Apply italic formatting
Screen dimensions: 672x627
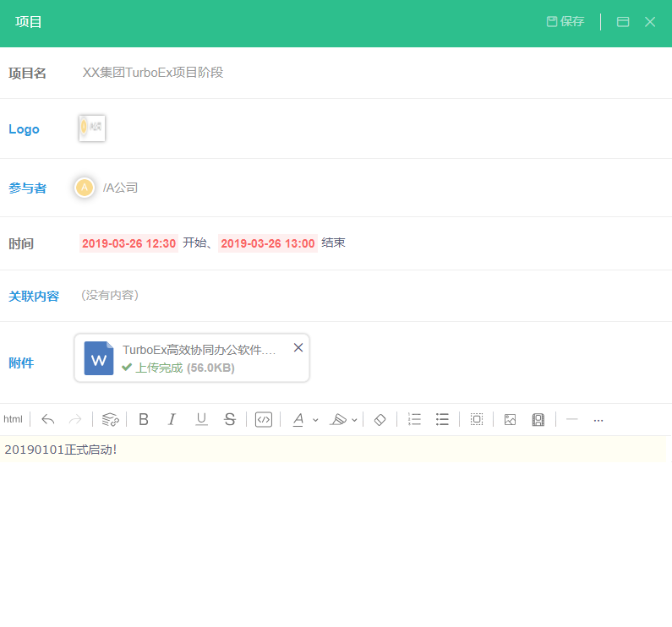[x=172, y=419]
